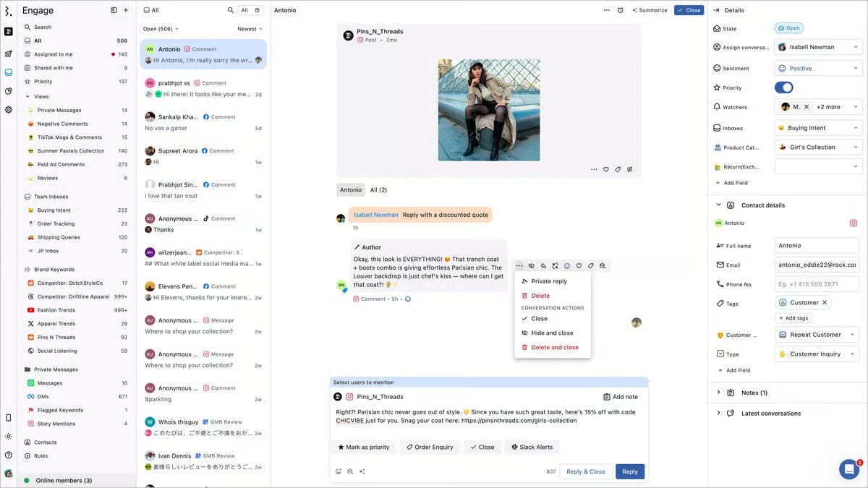The width and height of the screenshot is (868, 488).
Task: Open the chat support bubble icon
Action: [849, 469]
